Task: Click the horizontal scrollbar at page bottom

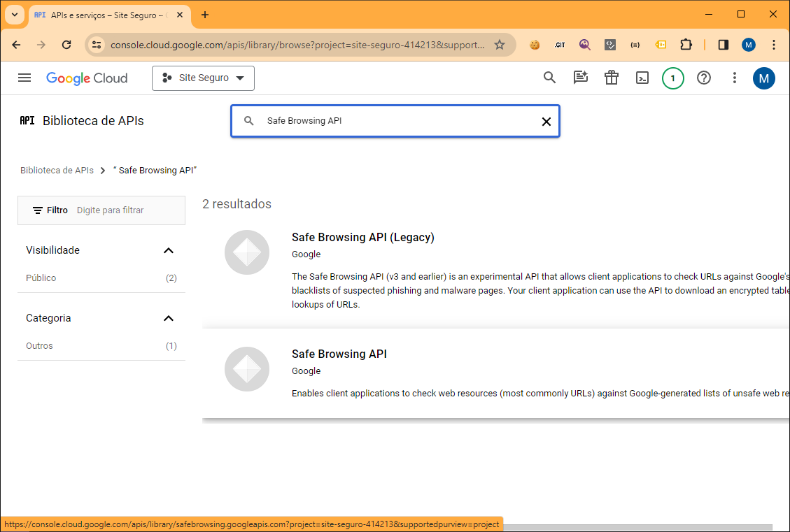Action: tap(637, 527)
